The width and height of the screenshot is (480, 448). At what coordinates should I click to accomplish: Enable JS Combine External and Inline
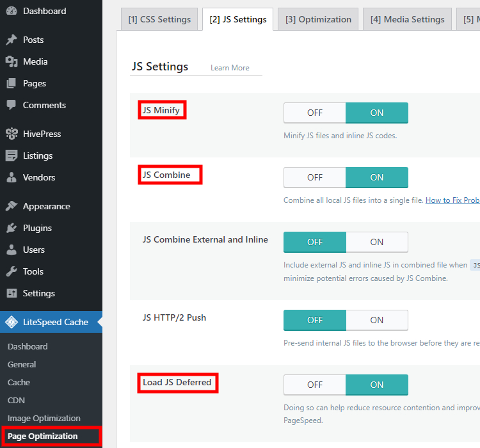click(377, 242)
